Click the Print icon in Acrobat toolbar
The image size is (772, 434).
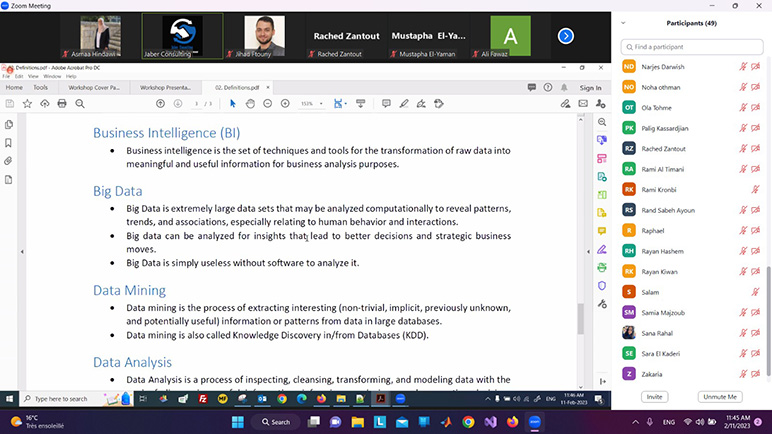coord(62,103)
